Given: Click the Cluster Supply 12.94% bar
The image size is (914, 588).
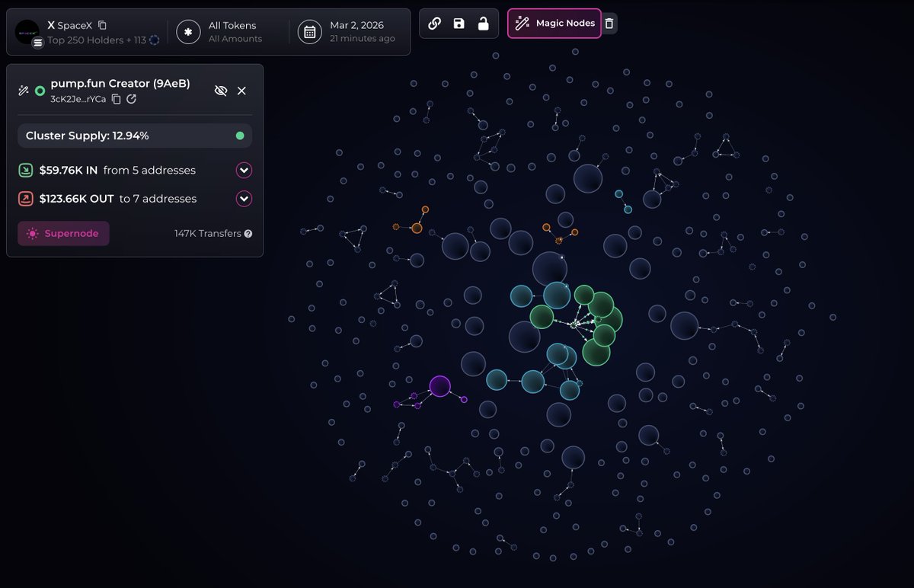Looking at the screenshot, I should coord(135,136).
